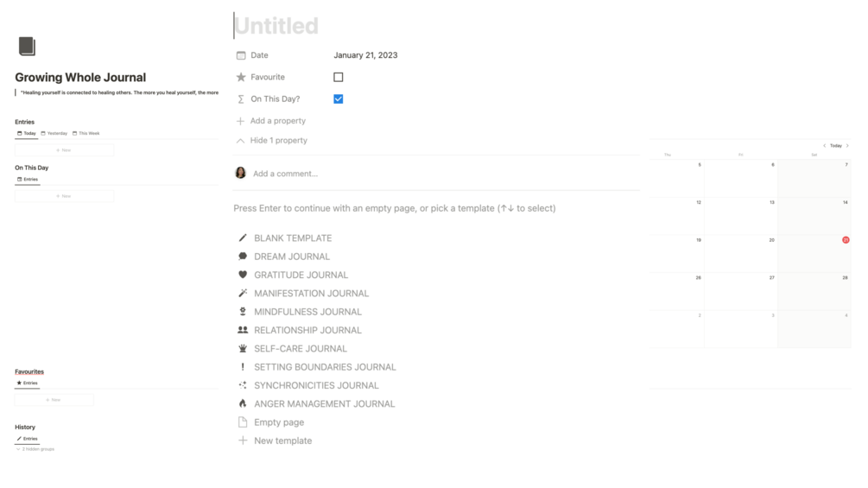Switch to the Yesterday entries tab
868x488 pixels.
[x=54, y=133]
